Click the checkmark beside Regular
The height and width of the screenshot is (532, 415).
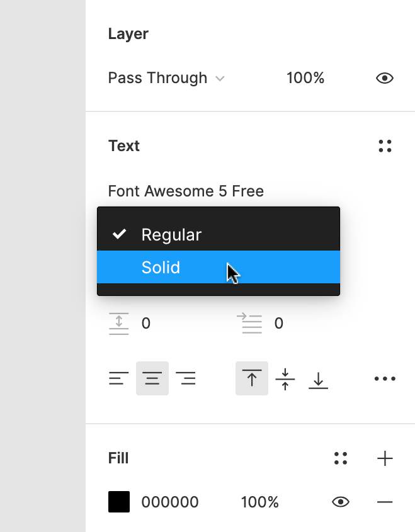(120, 234)
